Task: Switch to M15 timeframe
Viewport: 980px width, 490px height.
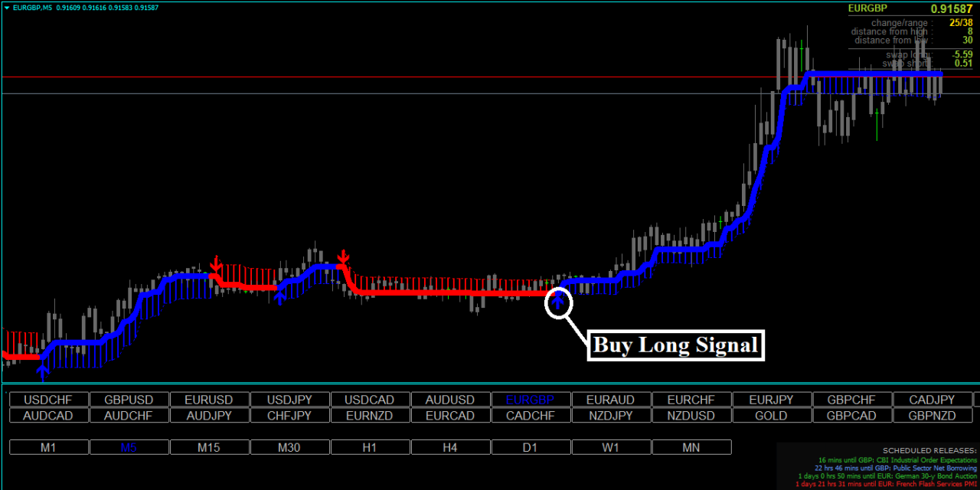Action: (210, 447)
